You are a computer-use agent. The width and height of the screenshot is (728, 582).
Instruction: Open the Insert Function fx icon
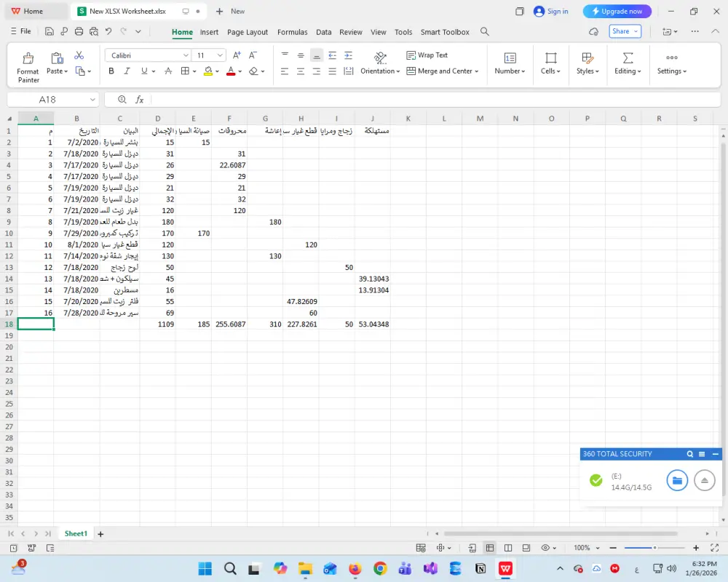(x=138, y=100)
